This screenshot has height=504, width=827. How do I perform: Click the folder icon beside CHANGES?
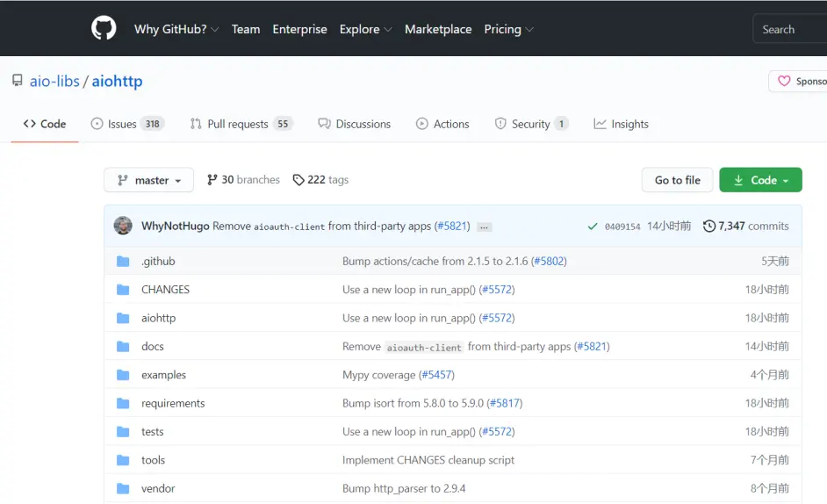coord(123,290)
